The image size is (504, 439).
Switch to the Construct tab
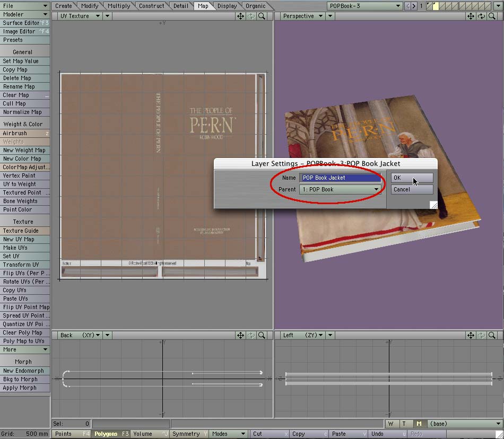(151, 6)
